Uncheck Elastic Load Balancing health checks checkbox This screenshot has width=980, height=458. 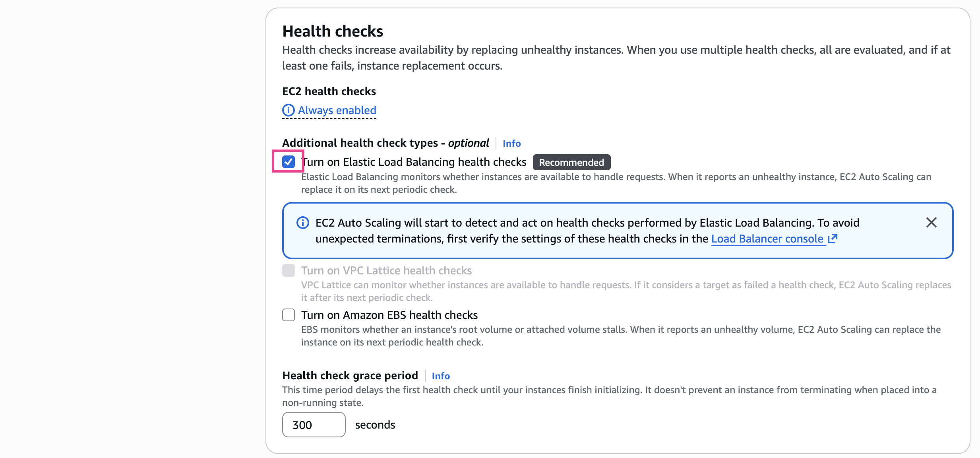(x=289, y=162)
